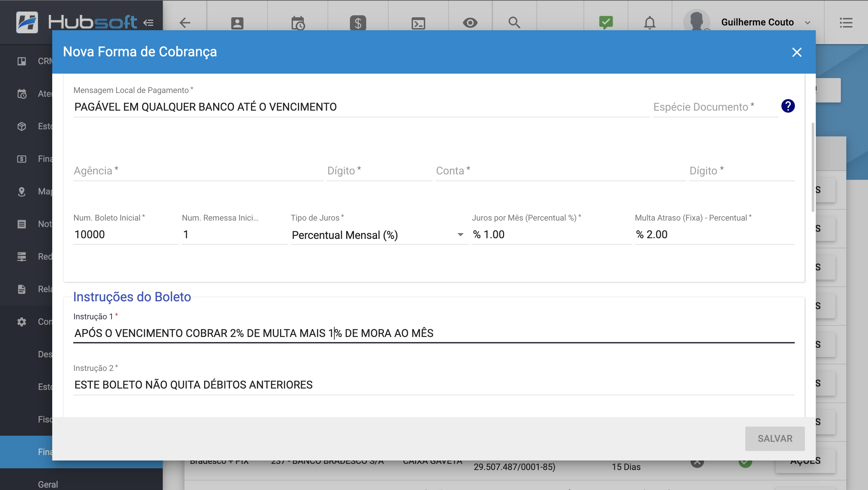Open the client person icon in toolbar

(x=237, y=23)
